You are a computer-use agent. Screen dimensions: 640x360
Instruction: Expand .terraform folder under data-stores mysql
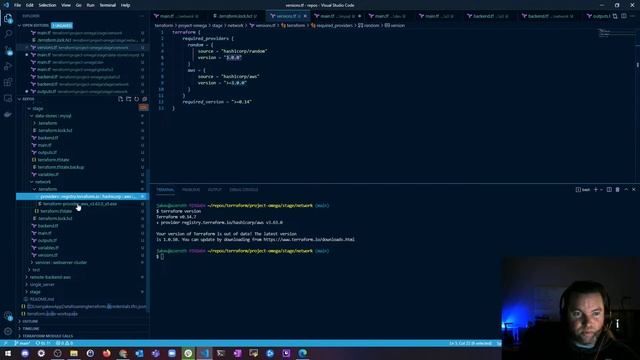tap(35, 123)
